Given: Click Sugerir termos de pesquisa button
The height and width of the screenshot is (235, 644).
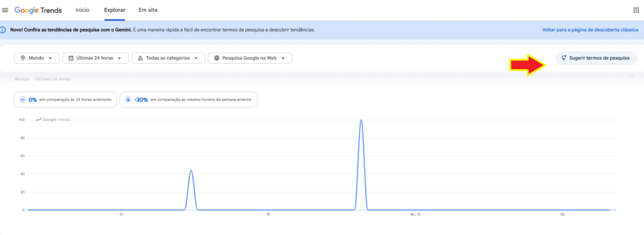Looking at the screenshot, I should (596, 59).
